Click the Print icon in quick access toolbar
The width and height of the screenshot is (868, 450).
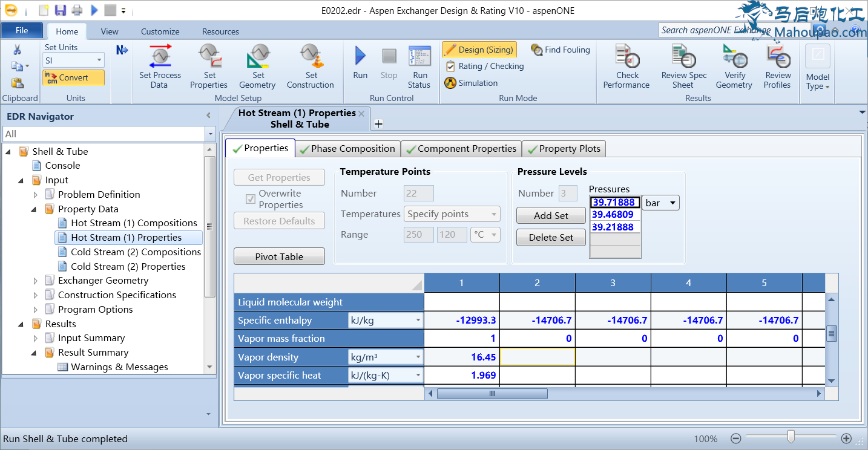pyautogui.click(x=77, y=10)
